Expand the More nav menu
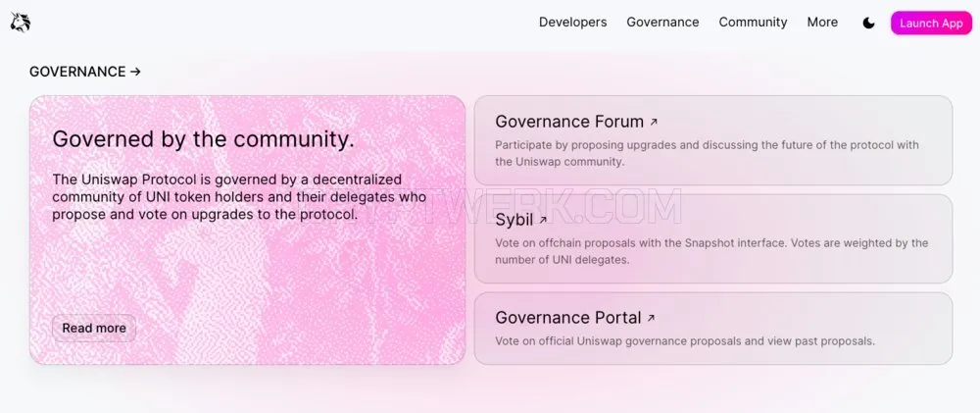 pyautogui.click(x=822, y=22)
